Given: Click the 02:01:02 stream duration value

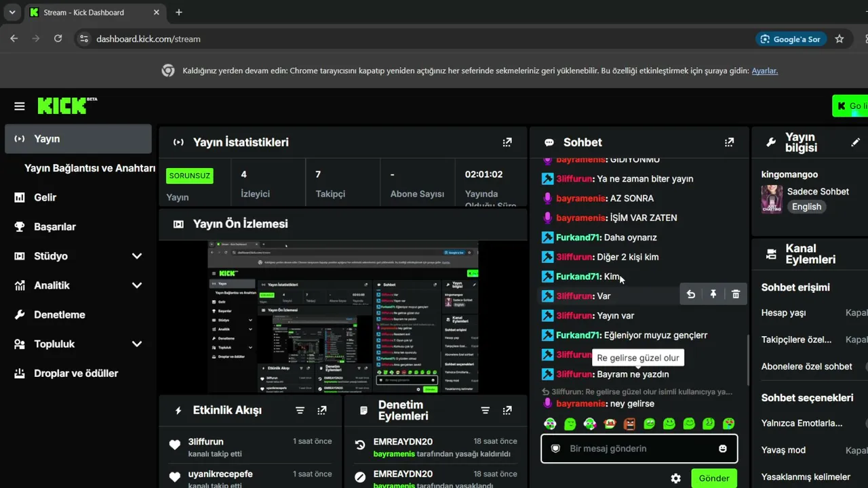Looking at the screenshot, I should click(484, 175).
